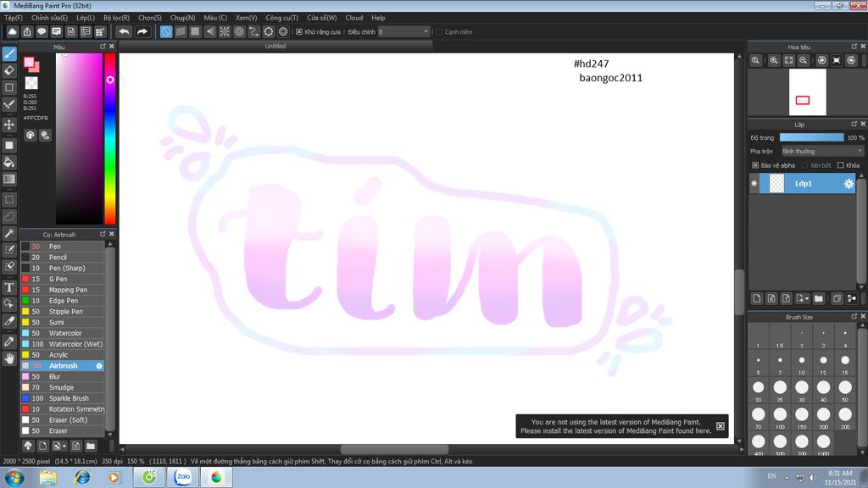The height and width of the screenshot is (488, 868).
Task: Open the Công cụ(T) menu
Action: pyautogui.click(x=281, y=18)
